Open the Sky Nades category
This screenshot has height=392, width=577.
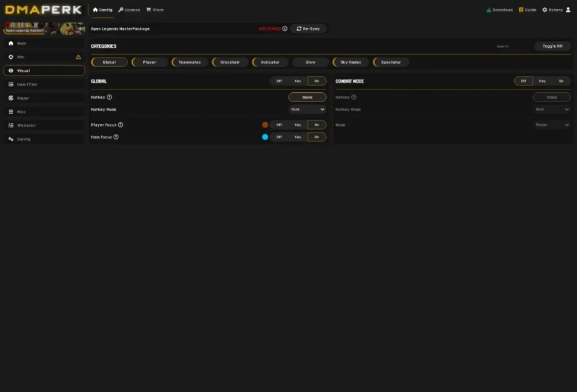tap(350, 62)
